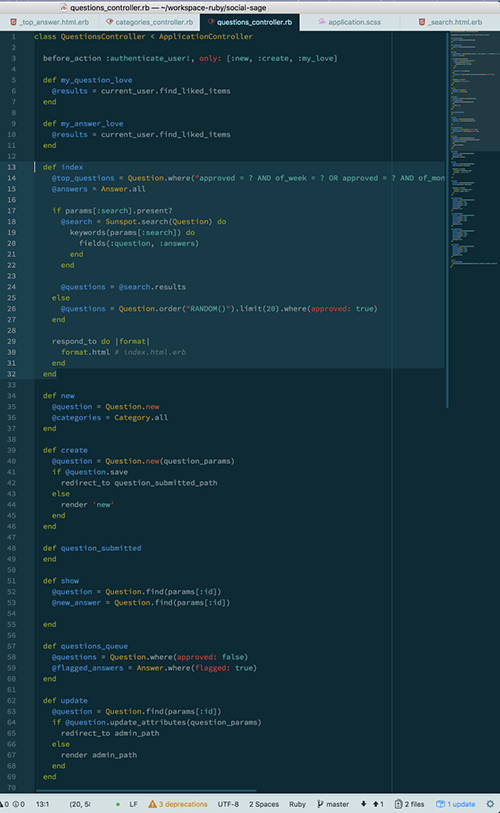Change the UTF-8 file encoding
Screen dimensions: 500x813
[x=228, y=804]
